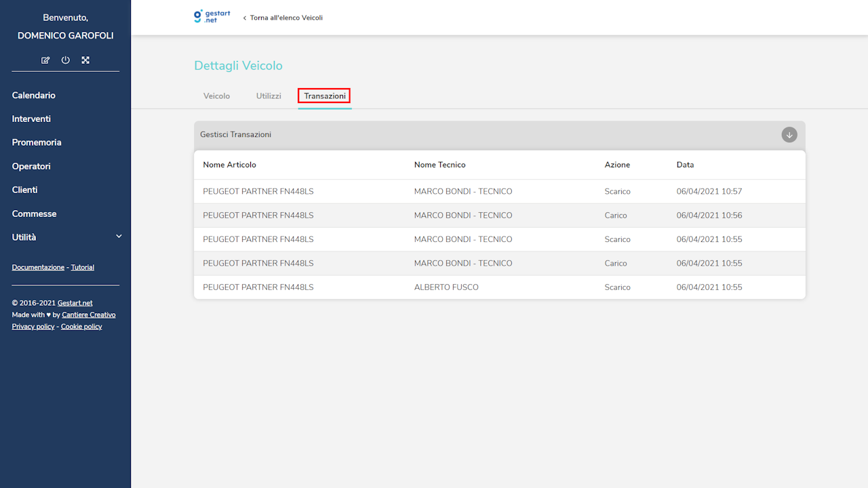Screen dimensions: 868x488
Task: Click the edit profile pencil icon
Action: 45,60
